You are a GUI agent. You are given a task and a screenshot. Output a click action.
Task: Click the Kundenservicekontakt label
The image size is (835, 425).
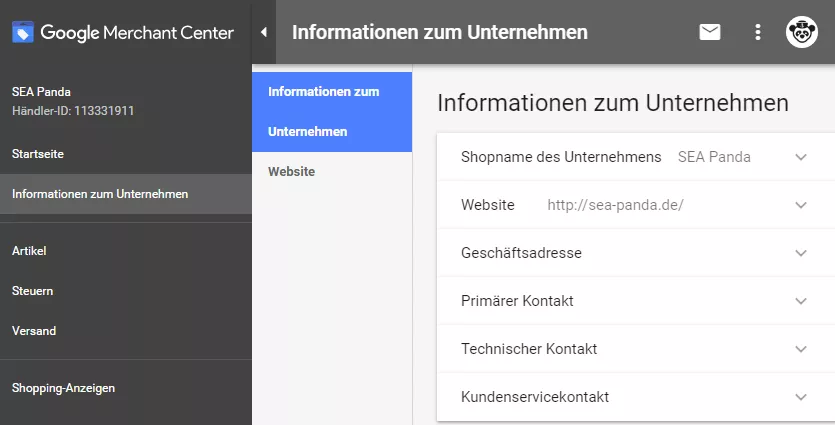(535, 397)
